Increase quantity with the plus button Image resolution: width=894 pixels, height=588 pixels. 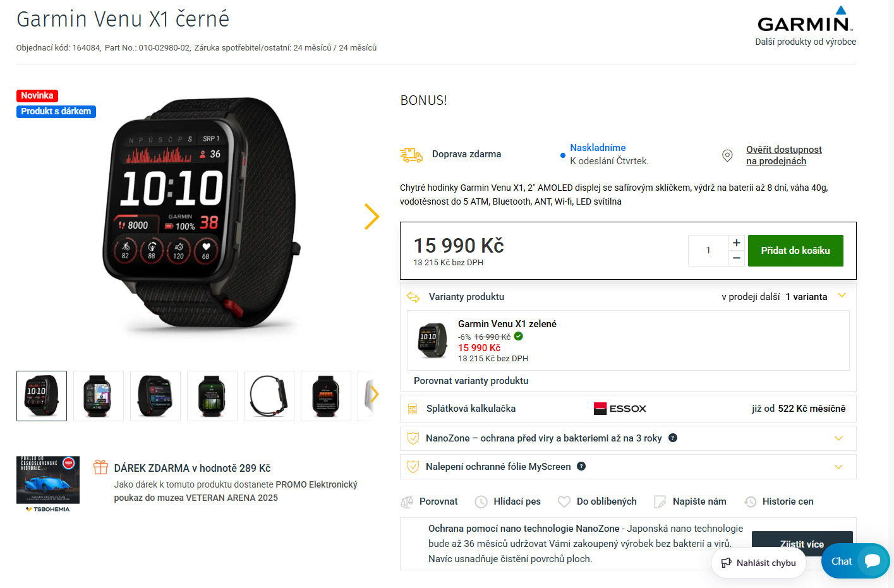[x=737, y=243]
